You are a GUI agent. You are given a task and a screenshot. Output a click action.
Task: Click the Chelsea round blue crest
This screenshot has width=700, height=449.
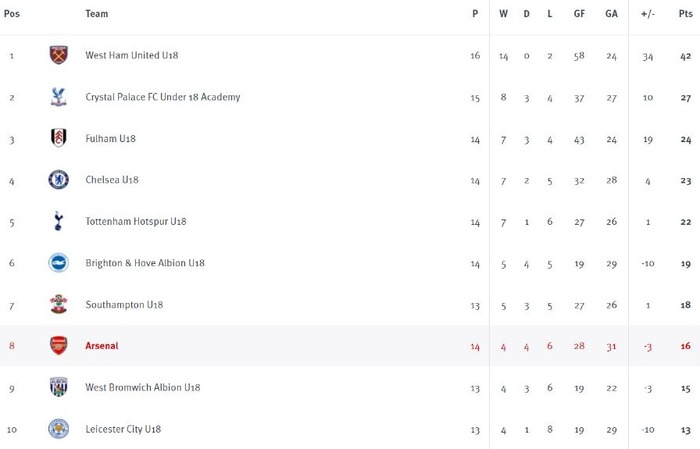tap(58, 180)
